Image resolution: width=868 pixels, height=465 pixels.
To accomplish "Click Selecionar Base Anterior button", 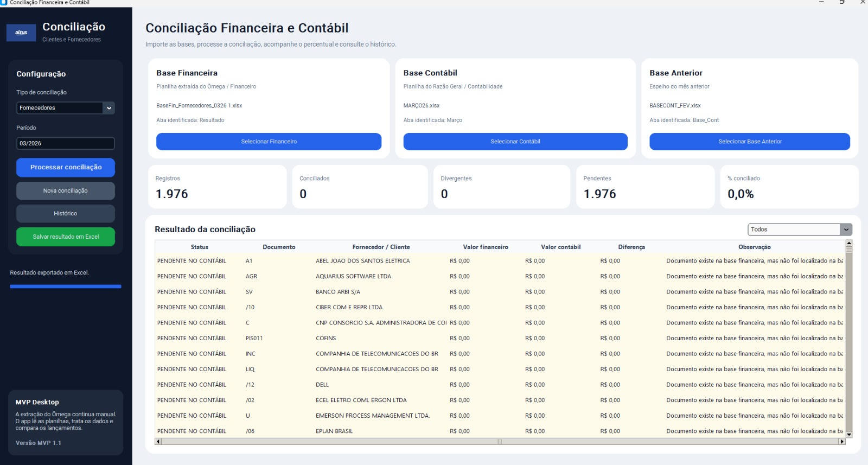I will [x=750, y=142].
